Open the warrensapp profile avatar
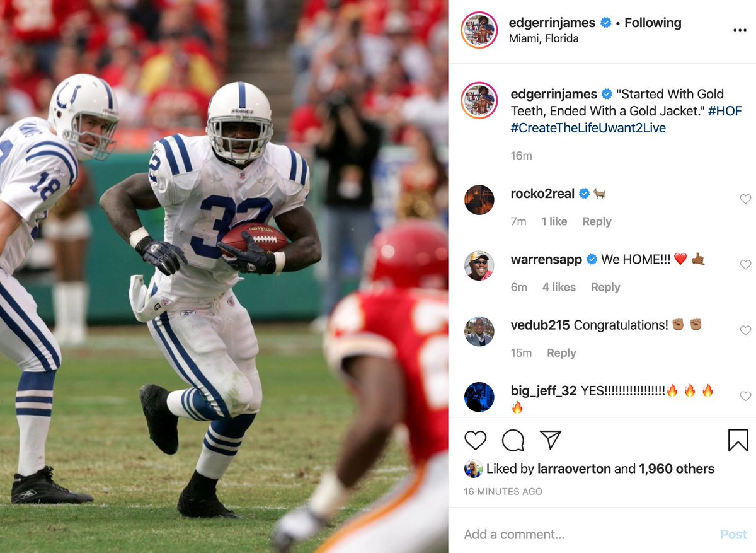 click(x=479, y=265)
